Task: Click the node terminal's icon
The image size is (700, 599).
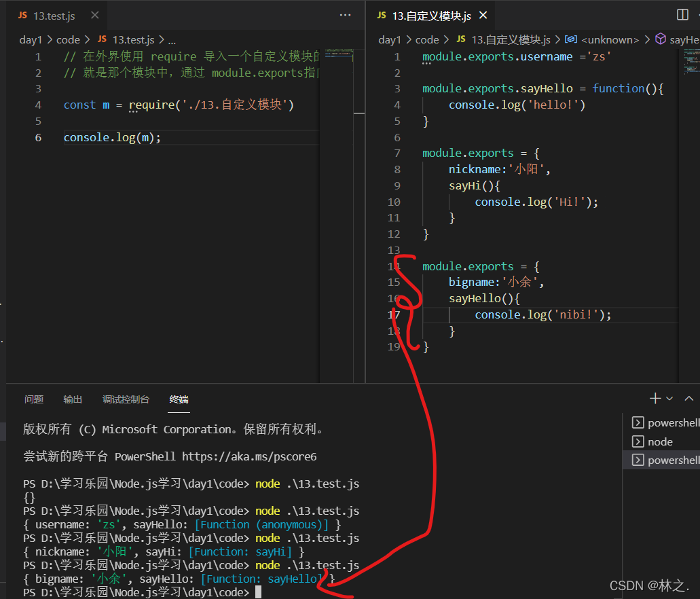Action: (x=638, y=441)
